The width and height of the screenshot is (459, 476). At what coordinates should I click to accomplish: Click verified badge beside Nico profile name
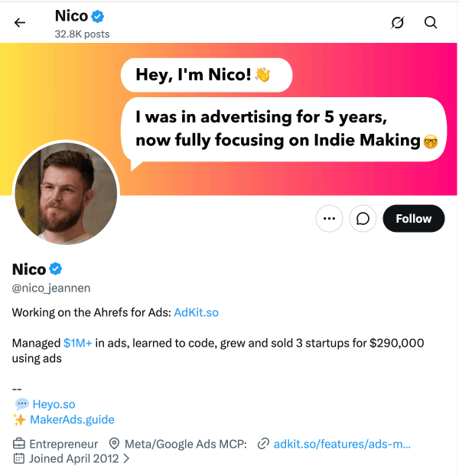pyautogui.click(x=56, y=269)
